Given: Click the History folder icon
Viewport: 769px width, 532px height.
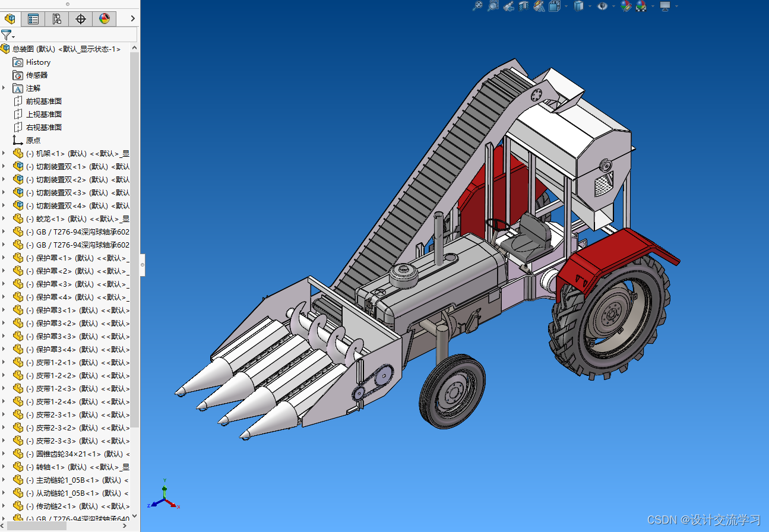Looking at the screenshot, I should 18,62.
